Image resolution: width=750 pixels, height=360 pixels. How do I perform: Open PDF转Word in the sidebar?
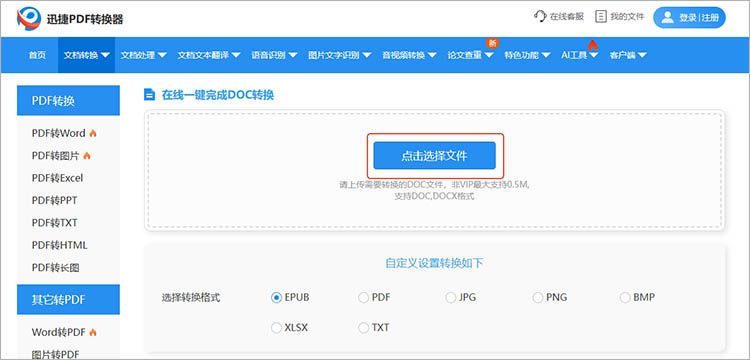[x=59, y=133]
